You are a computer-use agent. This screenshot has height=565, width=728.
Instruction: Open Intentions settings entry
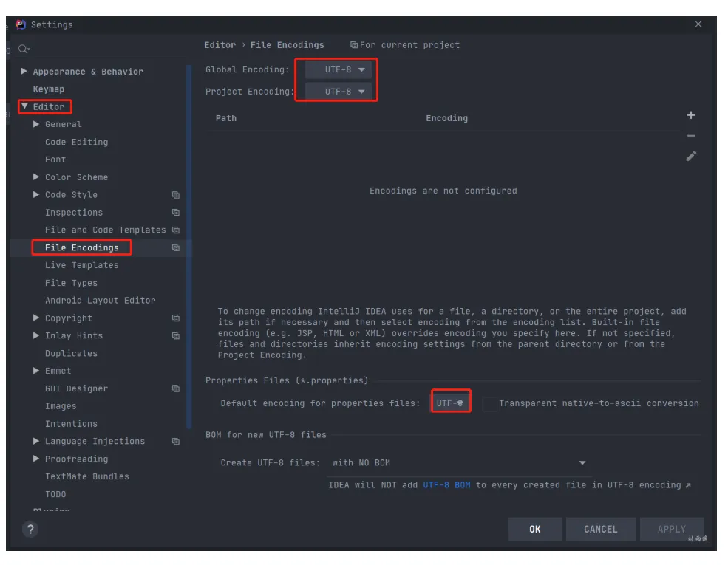pos(71,424)
